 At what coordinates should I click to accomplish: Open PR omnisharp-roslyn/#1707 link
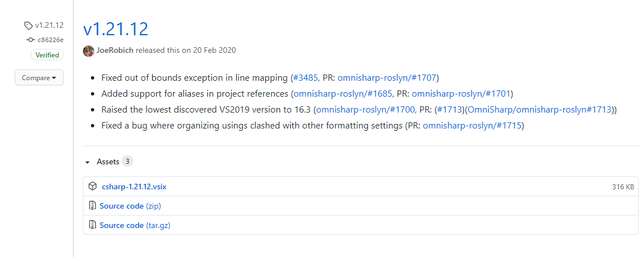[x=387, y=78]
